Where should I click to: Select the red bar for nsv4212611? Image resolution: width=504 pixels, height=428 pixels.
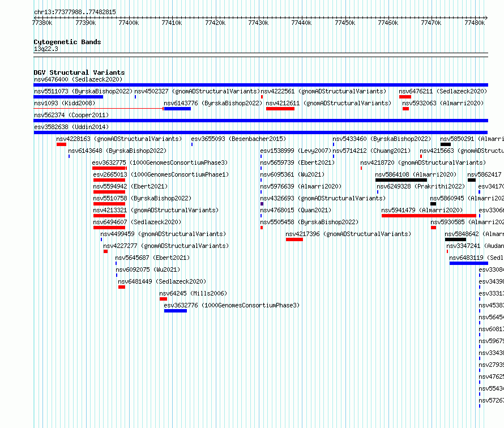click(280, 109)
